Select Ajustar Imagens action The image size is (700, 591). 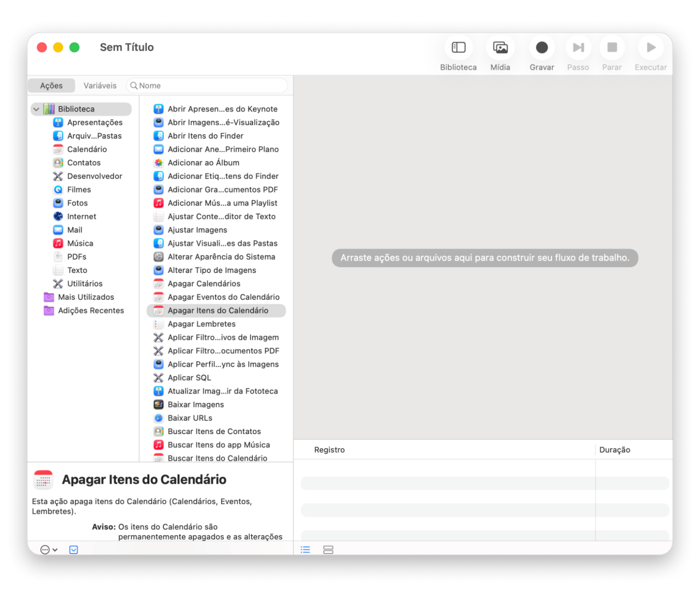coord(216,230)
